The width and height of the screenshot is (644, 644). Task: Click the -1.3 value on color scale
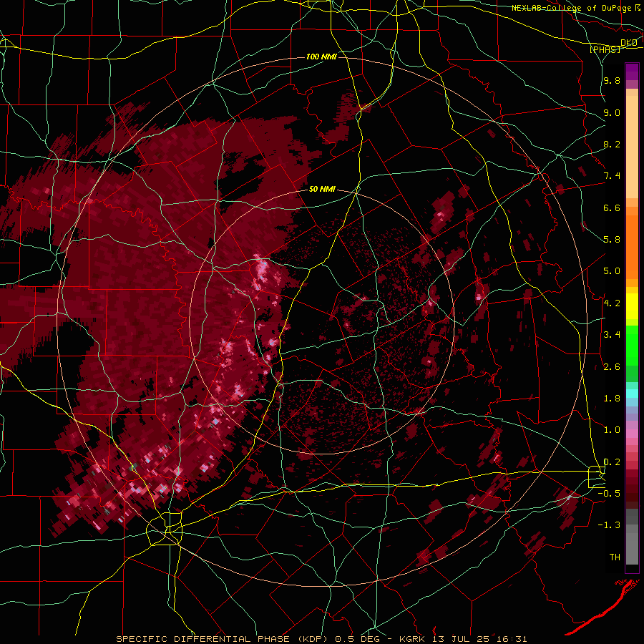click(x=609, y=526)
